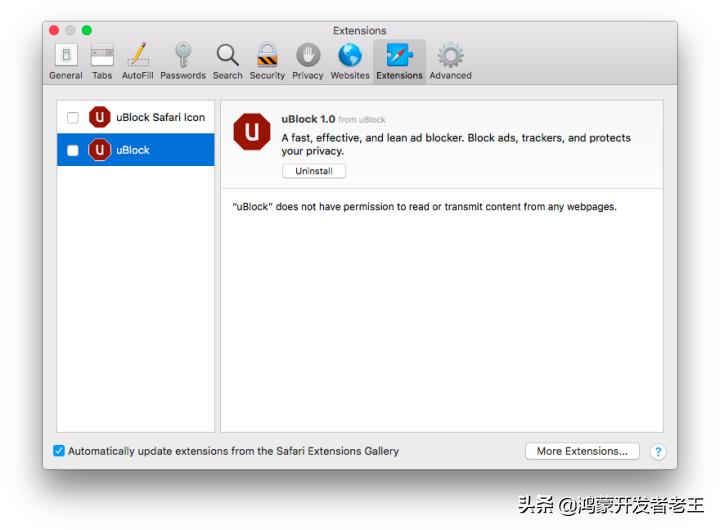This screenshot has height=530, width=720.
Task: Open help with the question mark button
Action: (x=658, y=451)
